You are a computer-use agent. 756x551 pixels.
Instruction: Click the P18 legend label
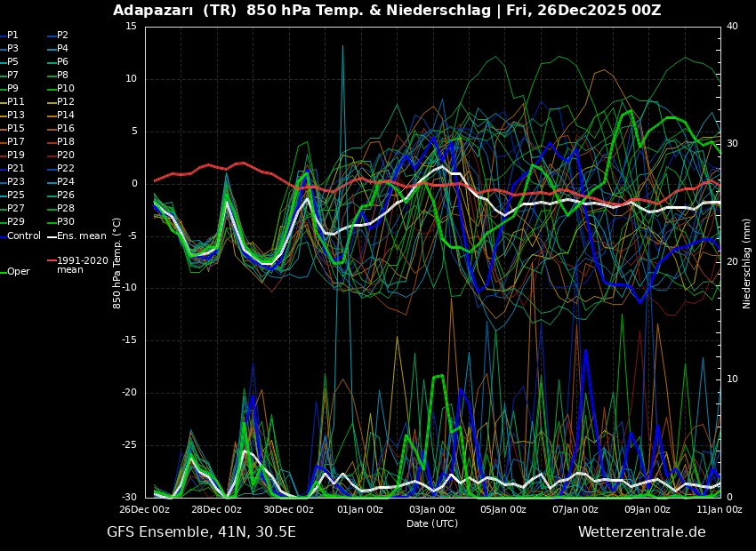click(x=66, y=141)
